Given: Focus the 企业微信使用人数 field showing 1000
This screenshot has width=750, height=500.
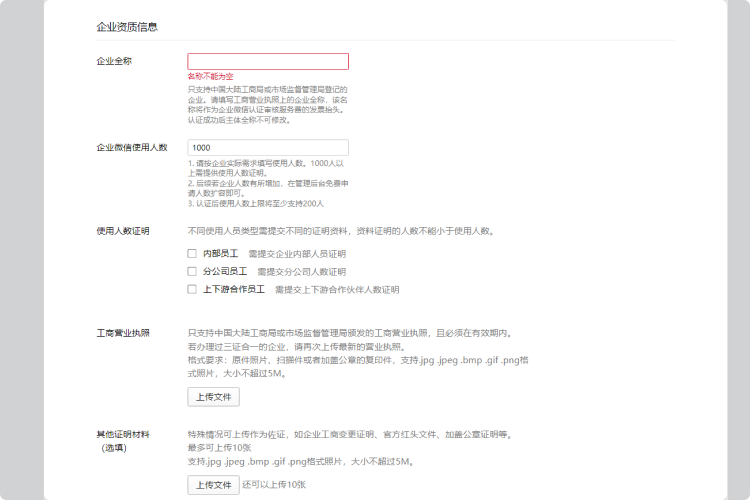Looking at the screenshot, I should [x=268, y=147].
